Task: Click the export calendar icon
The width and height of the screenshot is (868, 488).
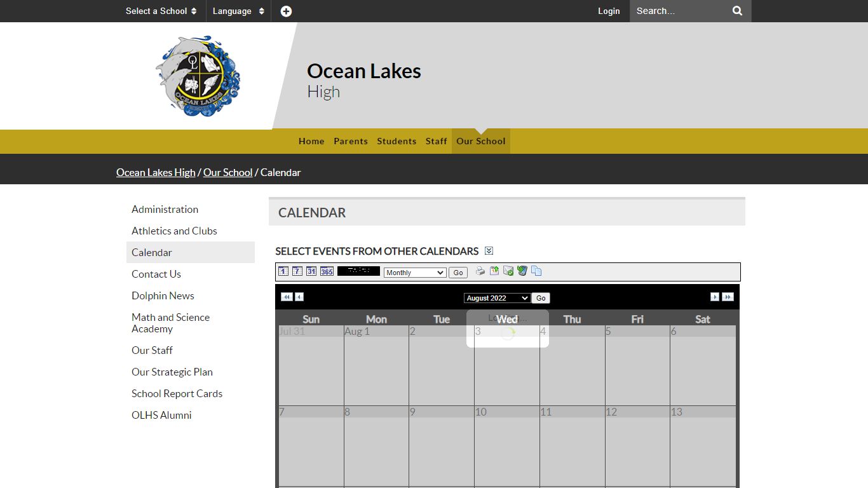Action: [494, 271]
